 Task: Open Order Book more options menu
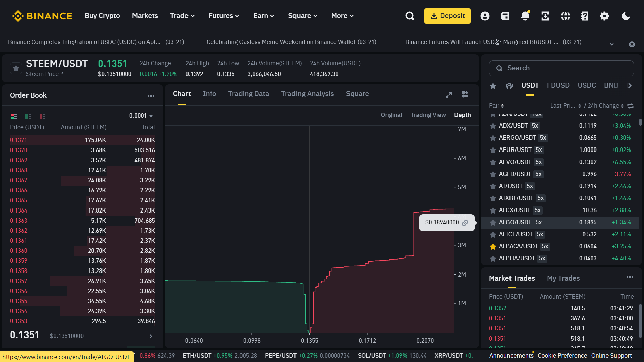pos(151,96)
